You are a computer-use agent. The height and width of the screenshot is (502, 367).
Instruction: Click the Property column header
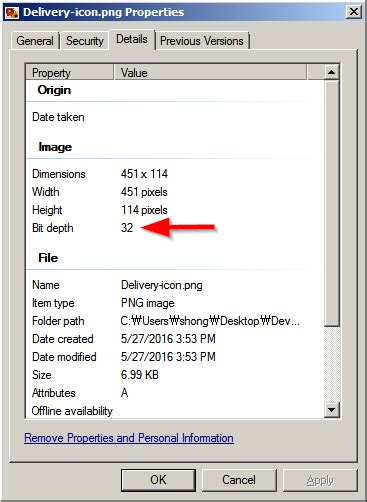pos(69,72)
